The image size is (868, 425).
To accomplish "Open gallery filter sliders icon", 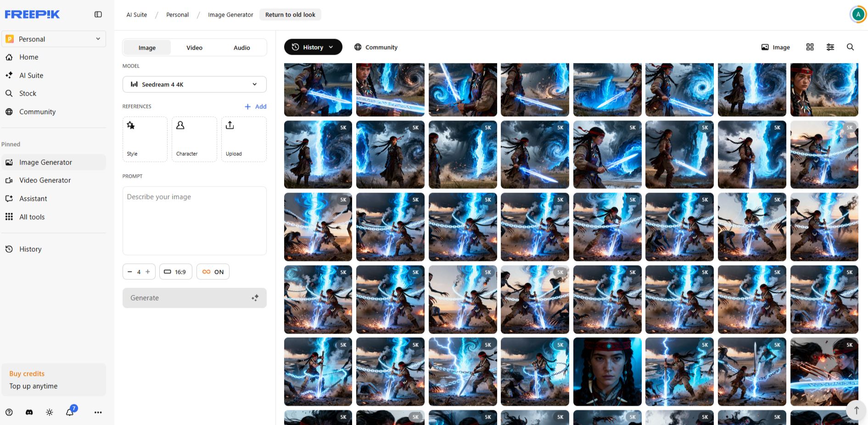I will pos(830,47).
